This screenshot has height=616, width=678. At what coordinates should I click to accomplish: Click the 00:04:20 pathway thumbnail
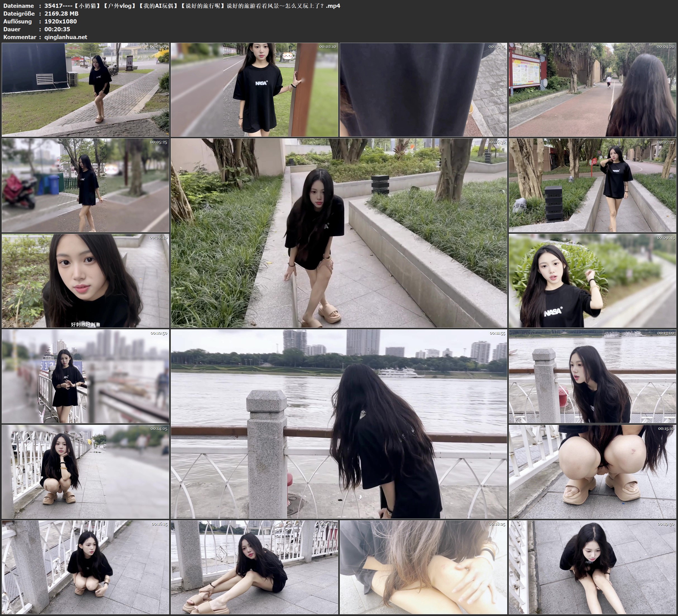[592, 89]
